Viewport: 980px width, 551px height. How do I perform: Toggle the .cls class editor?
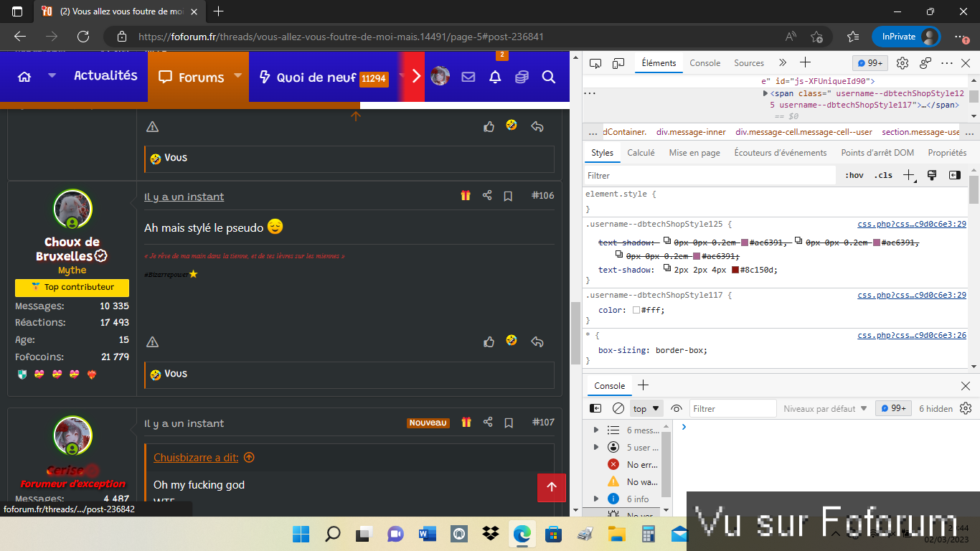[883, 175]
